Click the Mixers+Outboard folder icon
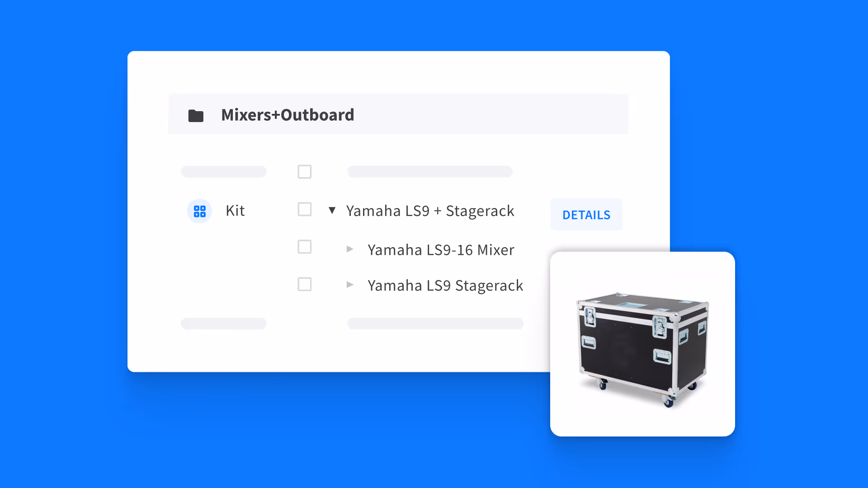 pos(196,116)
